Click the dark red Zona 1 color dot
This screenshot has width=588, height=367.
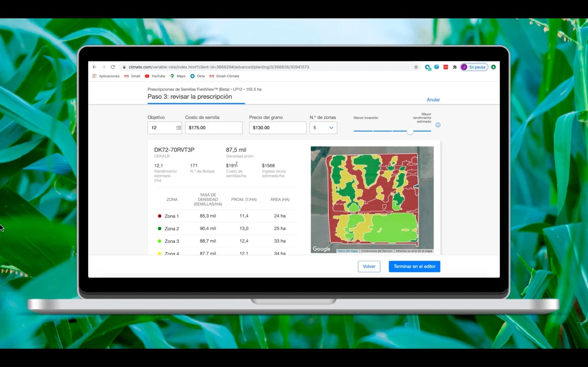(160, 216)
